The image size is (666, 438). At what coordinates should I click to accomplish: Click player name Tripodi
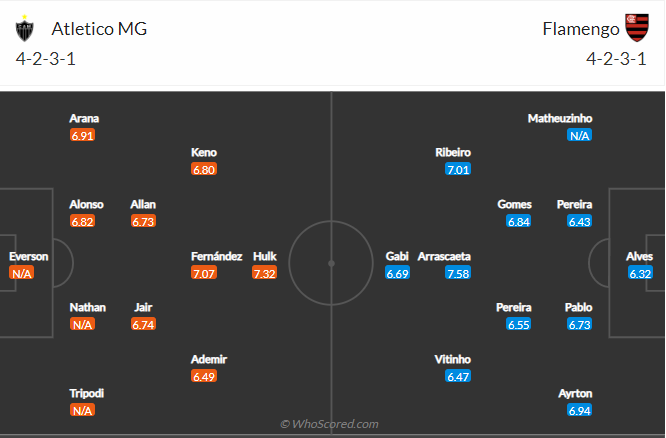86,393
